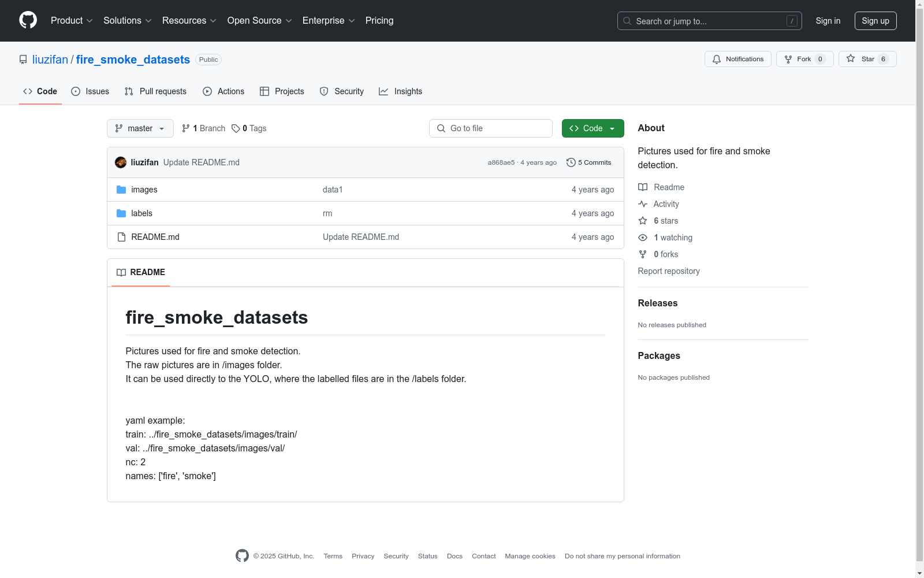Open the footer Terms link
This screenshot has width=924, height=578.
(333, 556)
